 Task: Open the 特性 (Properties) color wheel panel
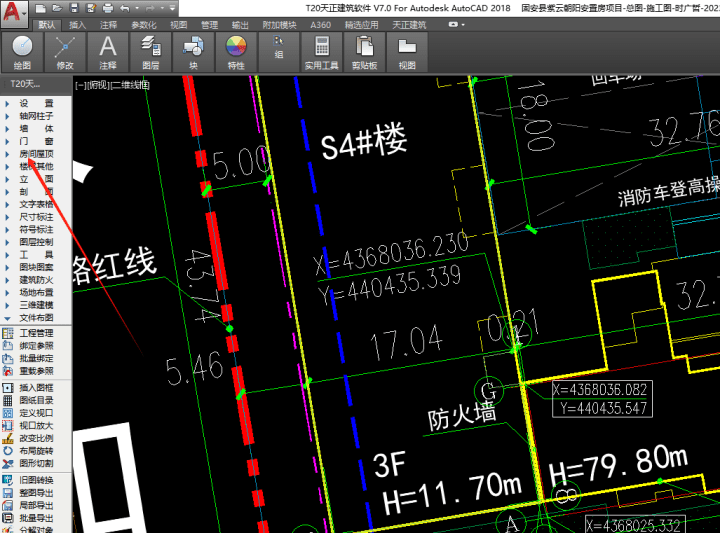tap(236, 52)
